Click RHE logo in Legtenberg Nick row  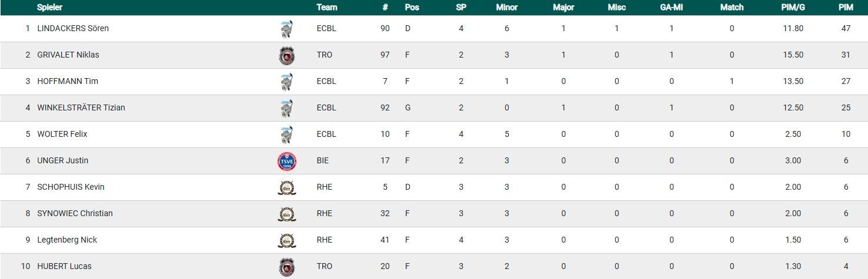click(x=287, y=240)
